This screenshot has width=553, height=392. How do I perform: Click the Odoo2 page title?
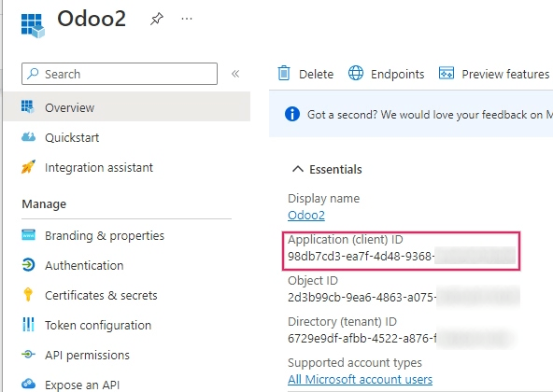(x=92, y=19)
